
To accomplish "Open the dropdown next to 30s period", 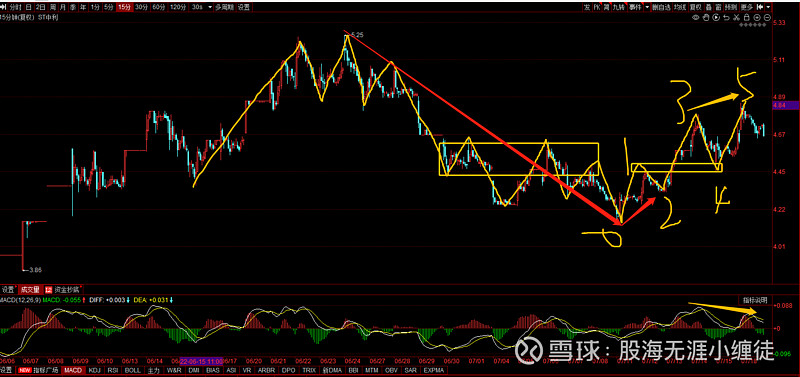I will click(210, 7).
